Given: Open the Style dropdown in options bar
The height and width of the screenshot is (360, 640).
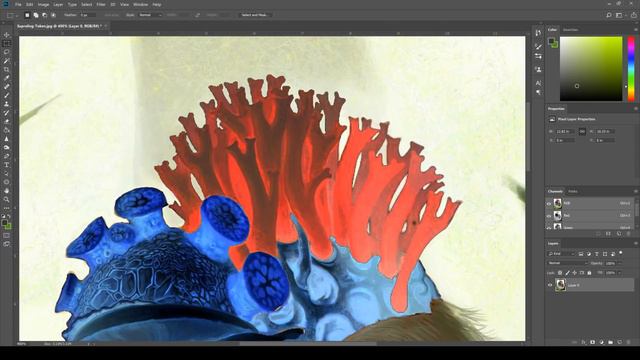Looking at the screenshot, I should [x=150, y=15].
